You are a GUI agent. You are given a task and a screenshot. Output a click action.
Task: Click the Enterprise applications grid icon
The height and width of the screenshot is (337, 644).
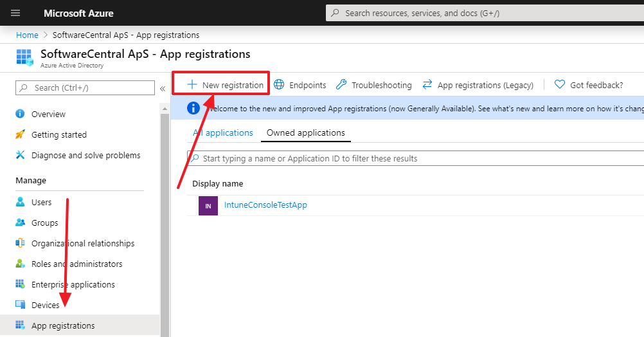[20, 284]
